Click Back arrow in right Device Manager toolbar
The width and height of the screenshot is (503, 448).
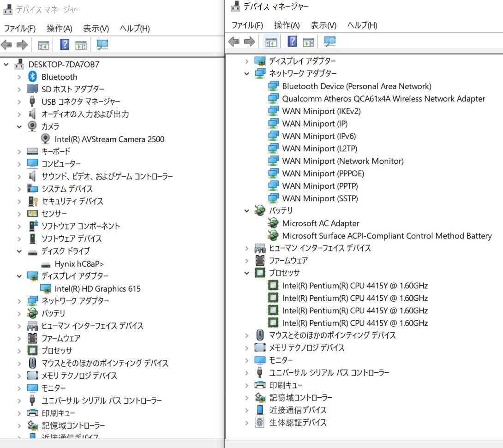click(234, 42)
